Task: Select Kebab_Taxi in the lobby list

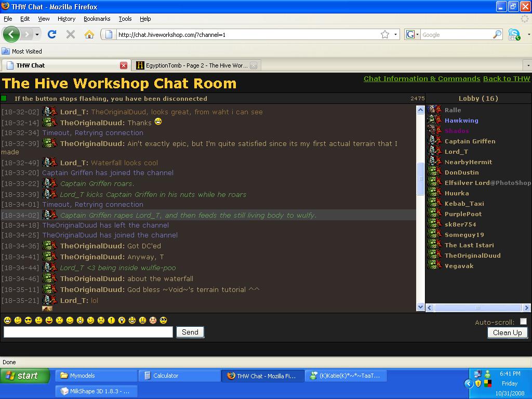Action: [x=464, y=204]
